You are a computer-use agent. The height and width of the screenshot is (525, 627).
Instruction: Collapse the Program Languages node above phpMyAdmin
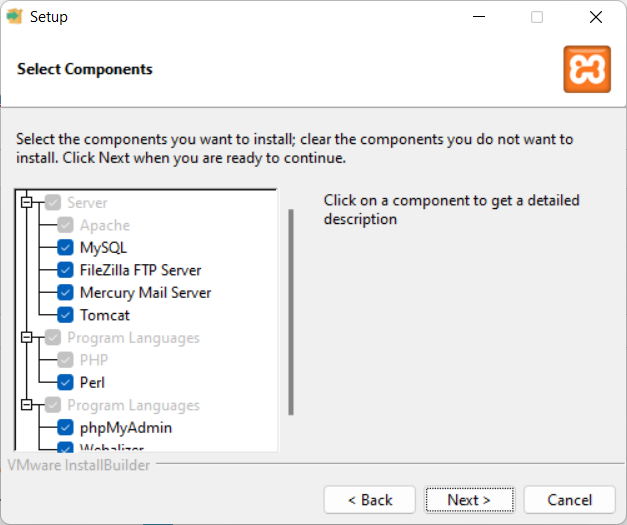point(26,405)
